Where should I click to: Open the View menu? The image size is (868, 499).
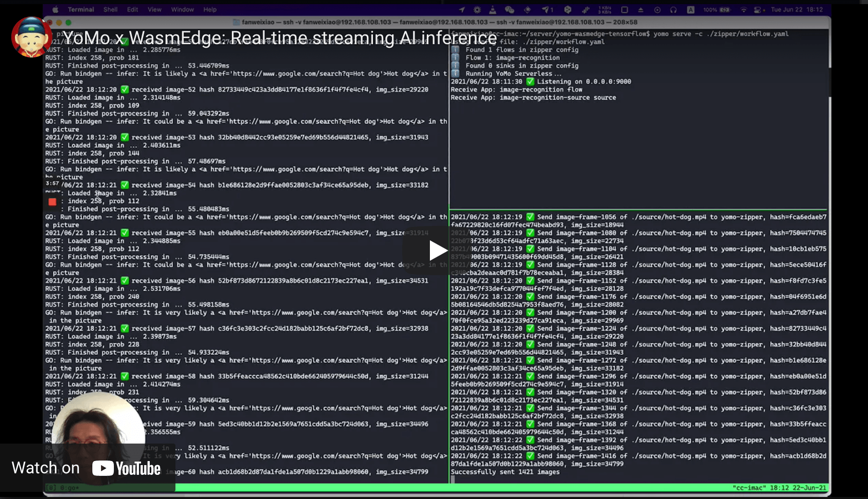(x=154, y=9)
